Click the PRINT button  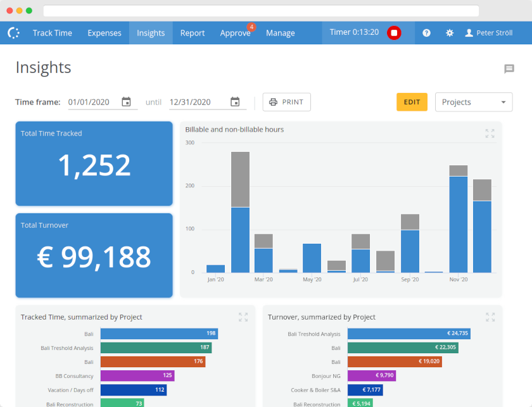(286, 101)
